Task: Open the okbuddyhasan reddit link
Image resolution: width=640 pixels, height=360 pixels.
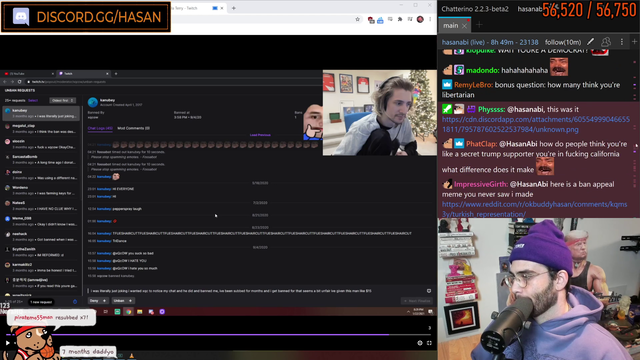Action: (x=534, y=209)
